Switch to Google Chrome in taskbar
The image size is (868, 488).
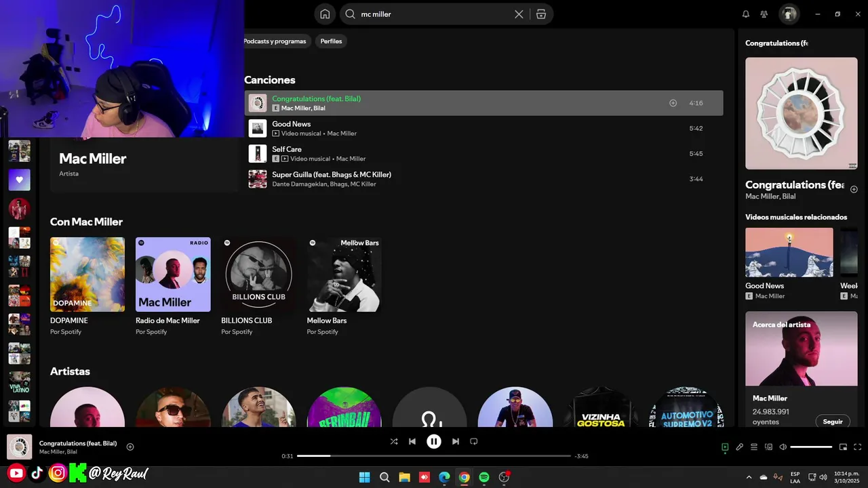[464, 477]
